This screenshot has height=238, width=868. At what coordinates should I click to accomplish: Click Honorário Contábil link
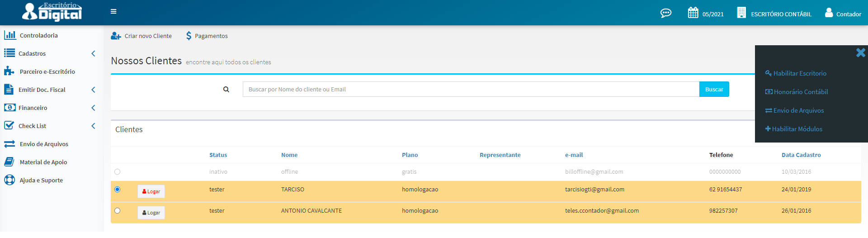coord(801,92)
